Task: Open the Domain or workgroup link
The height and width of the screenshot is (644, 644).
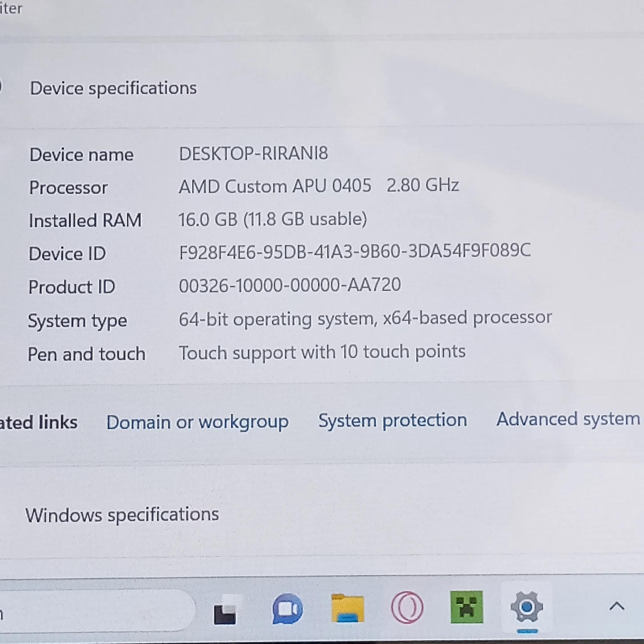Action: (x=197, y=422)
